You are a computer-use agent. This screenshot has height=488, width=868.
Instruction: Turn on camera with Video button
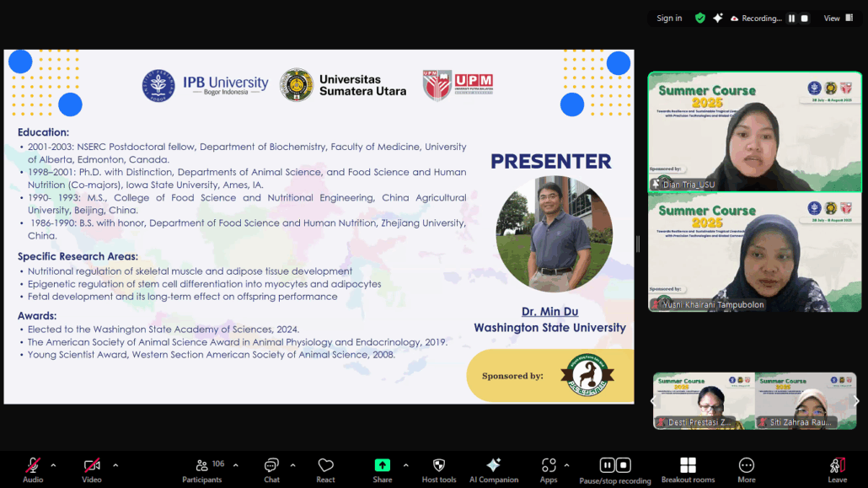click(x=92, y=466)
